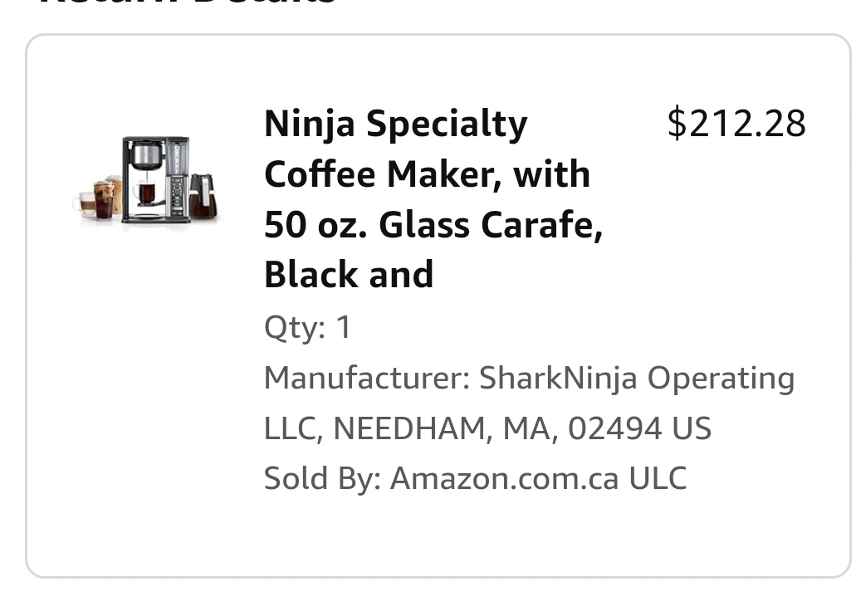Click the partially visible Return Details heading

click(187, 3)
